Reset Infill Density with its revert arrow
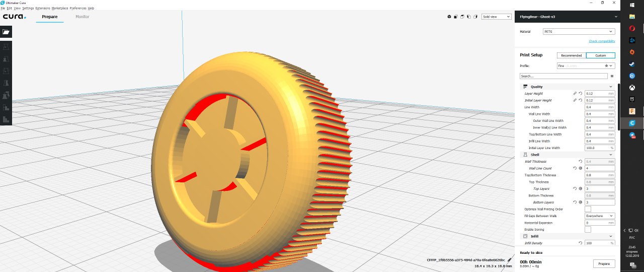 [580, 243]
